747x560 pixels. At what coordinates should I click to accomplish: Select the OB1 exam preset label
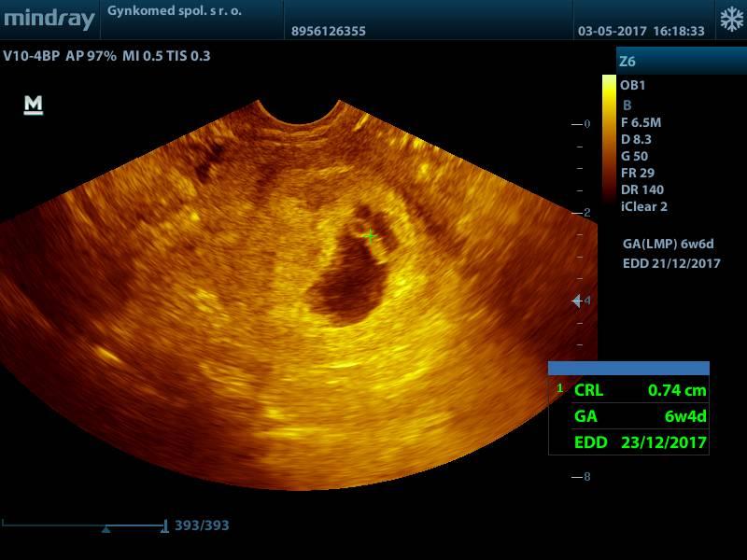coord(633,85)
